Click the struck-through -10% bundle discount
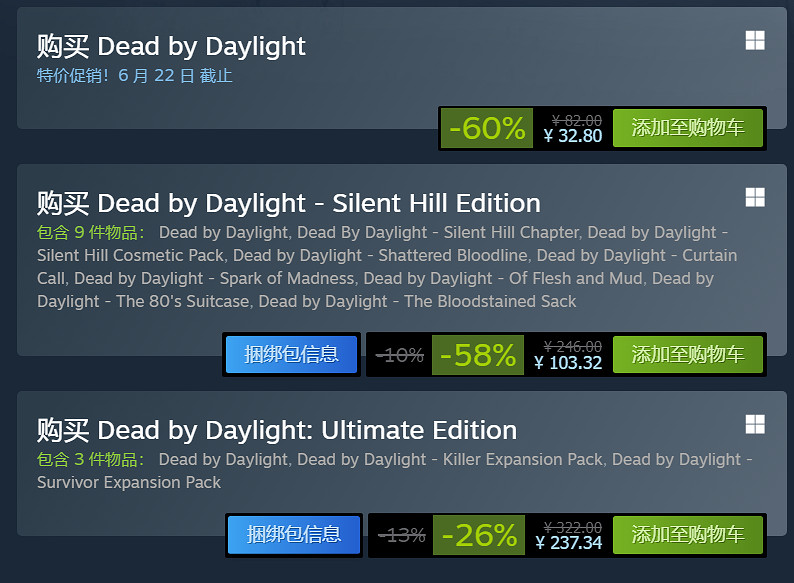This screenshot has width=794, height=583. [x=399, y=355]
